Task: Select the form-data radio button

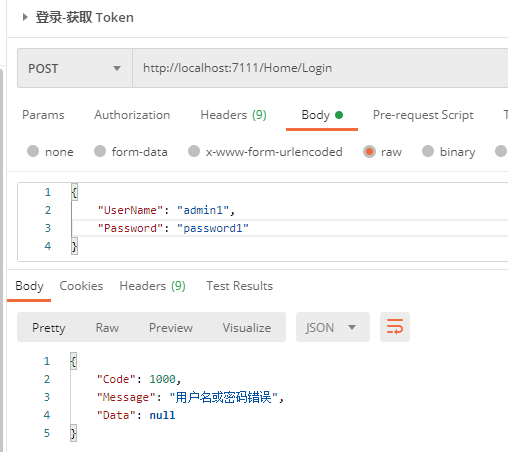Action: pos(100,151)
